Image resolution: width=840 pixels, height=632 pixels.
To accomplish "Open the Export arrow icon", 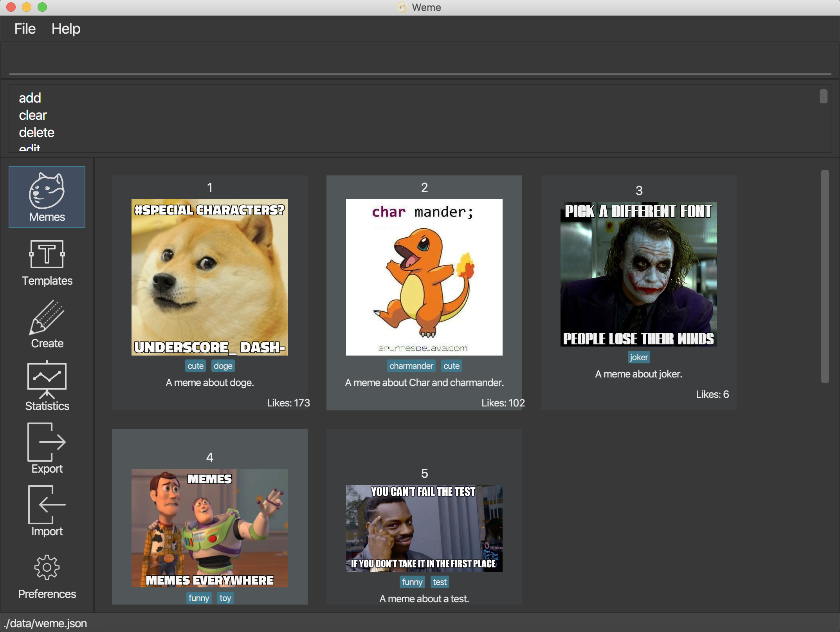I will 47,442.
